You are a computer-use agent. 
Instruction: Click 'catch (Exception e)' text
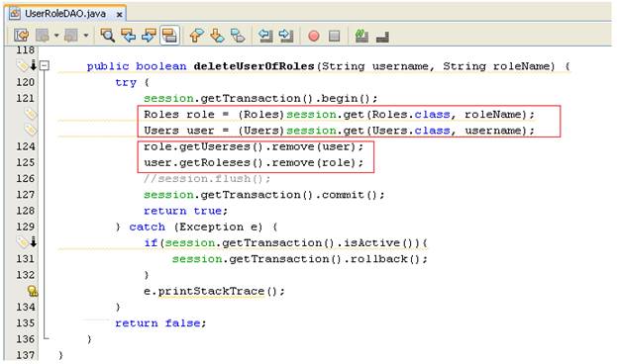(195, 227)
